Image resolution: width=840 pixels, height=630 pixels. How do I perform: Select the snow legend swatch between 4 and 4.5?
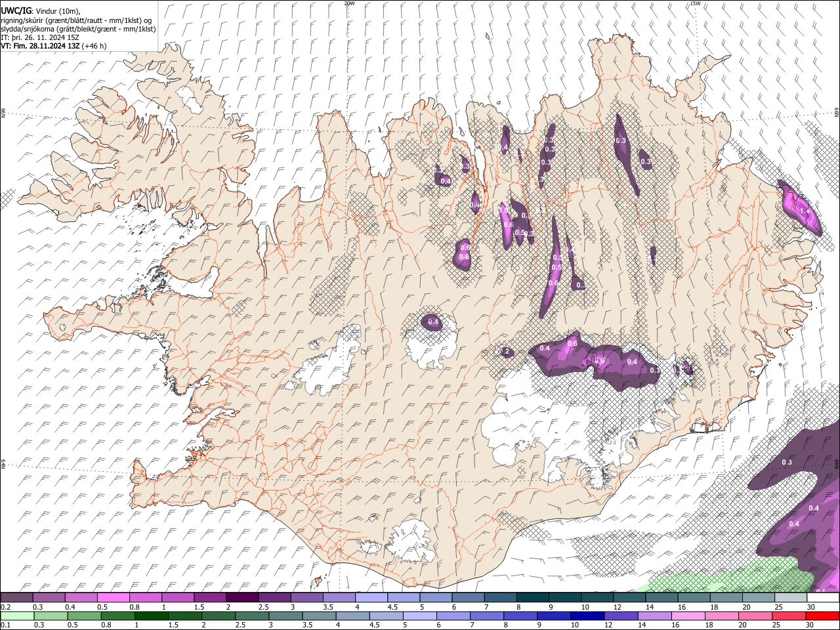pos(371,598)
